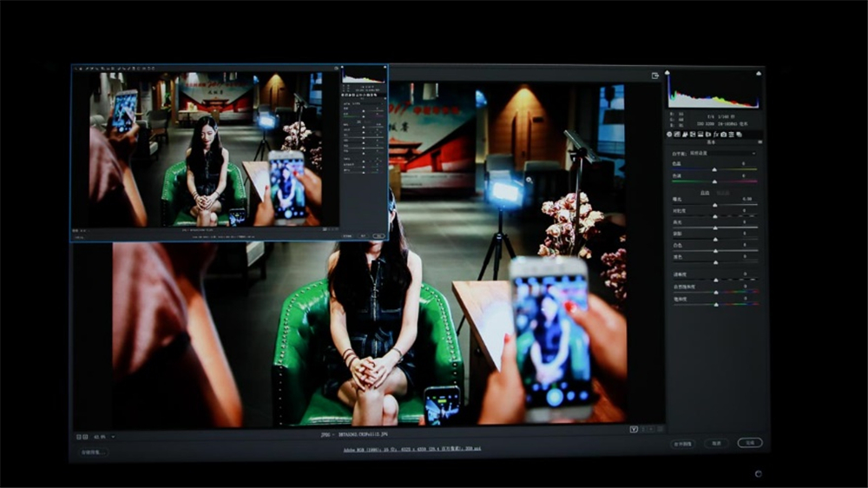868x488 pixels.
Task: Open the Basic panel tab icon
Action: [x=669, y=135]
